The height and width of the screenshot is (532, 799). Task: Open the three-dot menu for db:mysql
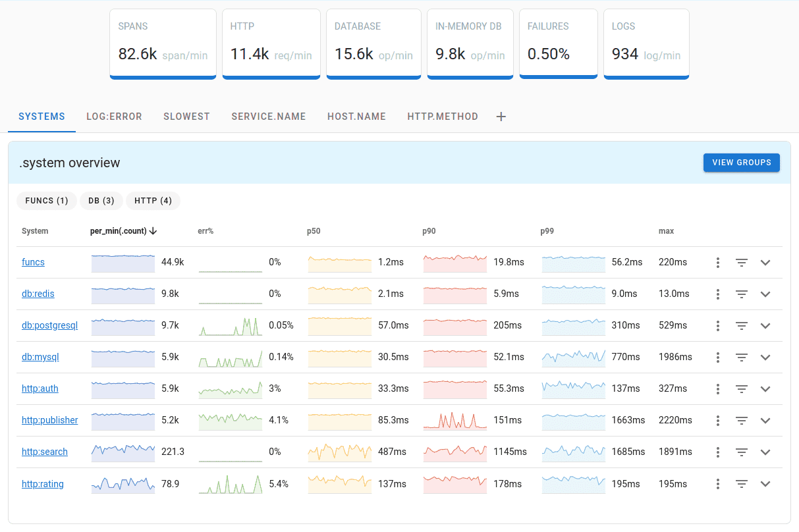[x=717, y=357]
